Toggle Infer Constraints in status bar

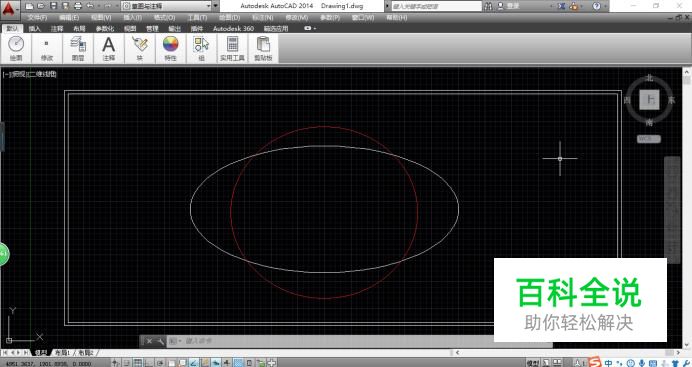click(115, 363)
